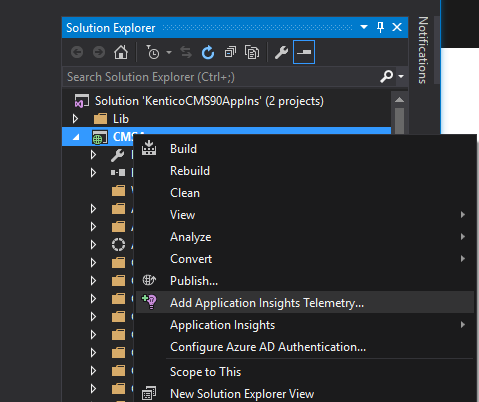Screen dimensions: 479x402
Task: Click the CMS web project icon
Action: coord(100,137)
